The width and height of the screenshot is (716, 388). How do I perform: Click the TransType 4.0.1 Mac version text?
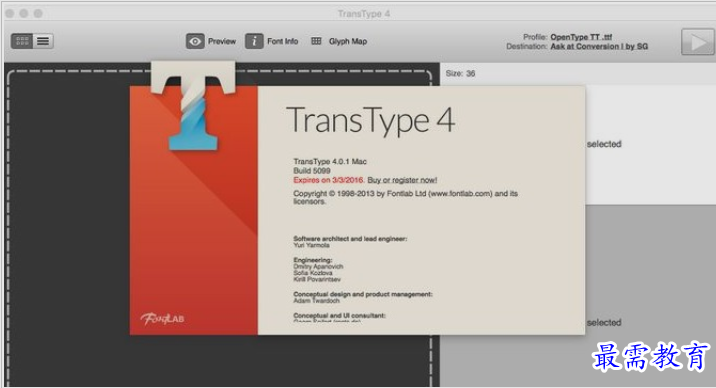pos(330,161)
